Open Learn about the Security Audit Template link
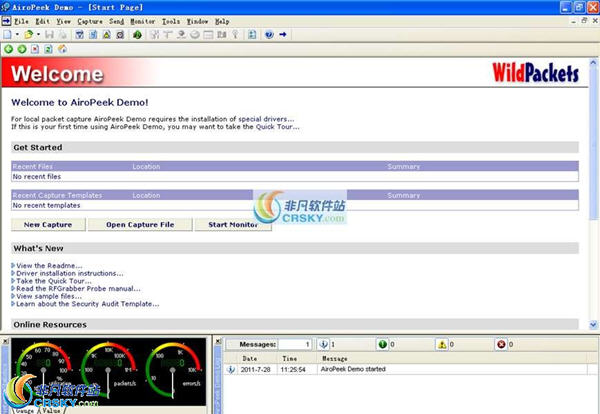Viewport: 600px width, 414px height. click(x=88, y=304)
